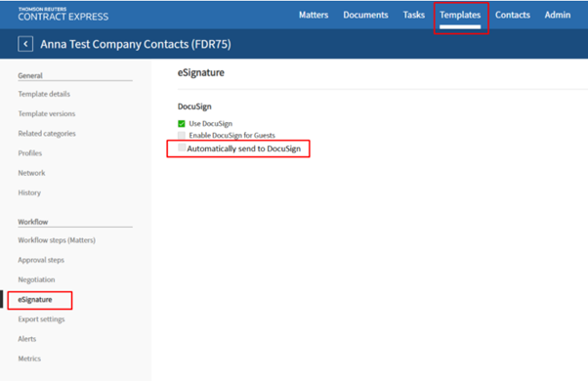Click the Workflow section heading
588x381 pixels.
point(33,222)
